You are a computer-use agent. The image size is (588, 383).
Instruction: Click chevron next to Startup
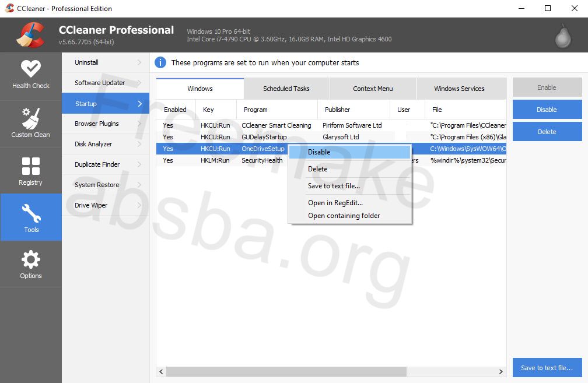coord(140,103)
